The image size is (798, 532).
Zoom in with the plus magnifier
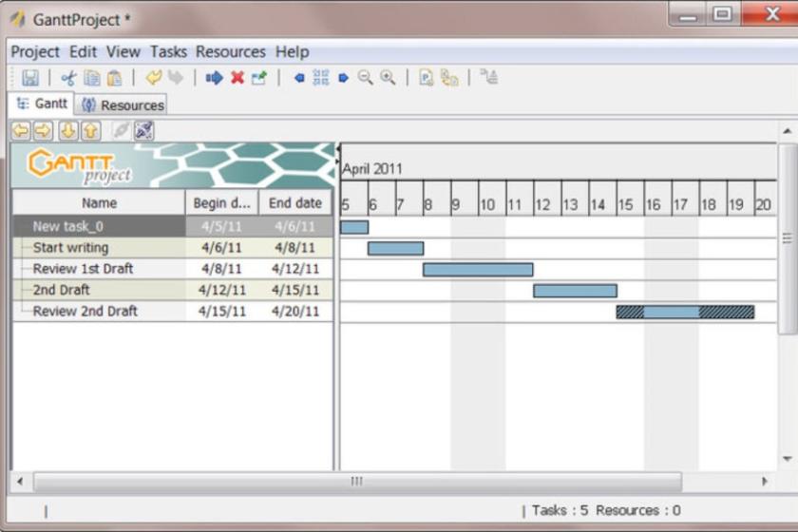388,77
